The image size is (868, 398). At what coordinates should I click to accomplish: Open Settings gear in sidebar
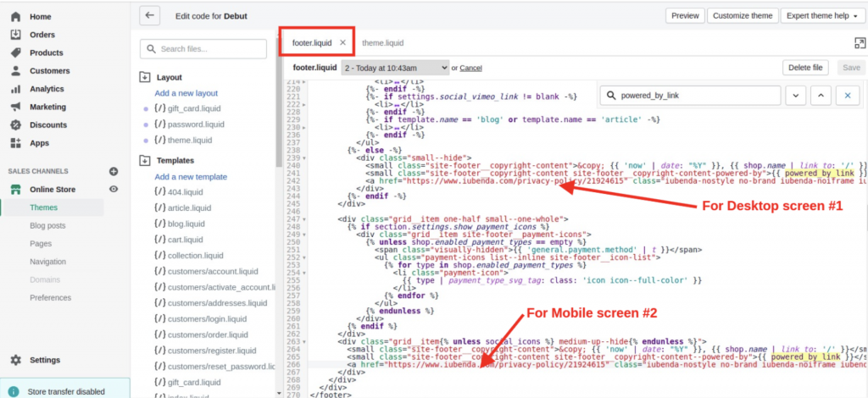(44, 360)
